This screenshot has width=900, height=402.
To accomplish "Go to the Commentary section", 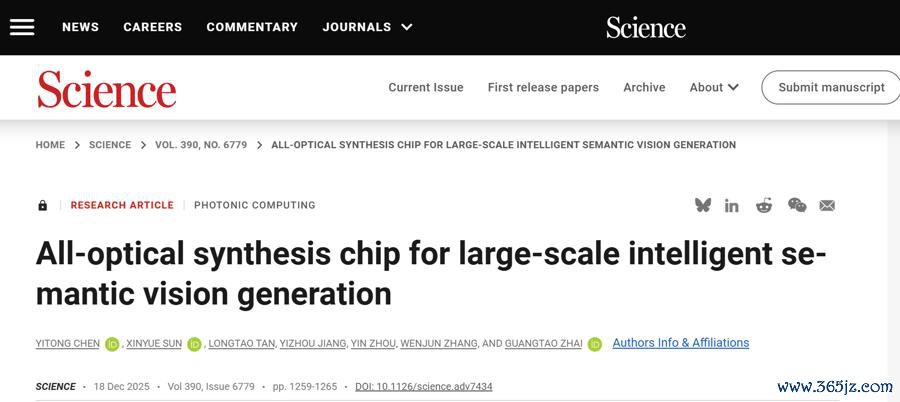I will click(x=252, y=27).
